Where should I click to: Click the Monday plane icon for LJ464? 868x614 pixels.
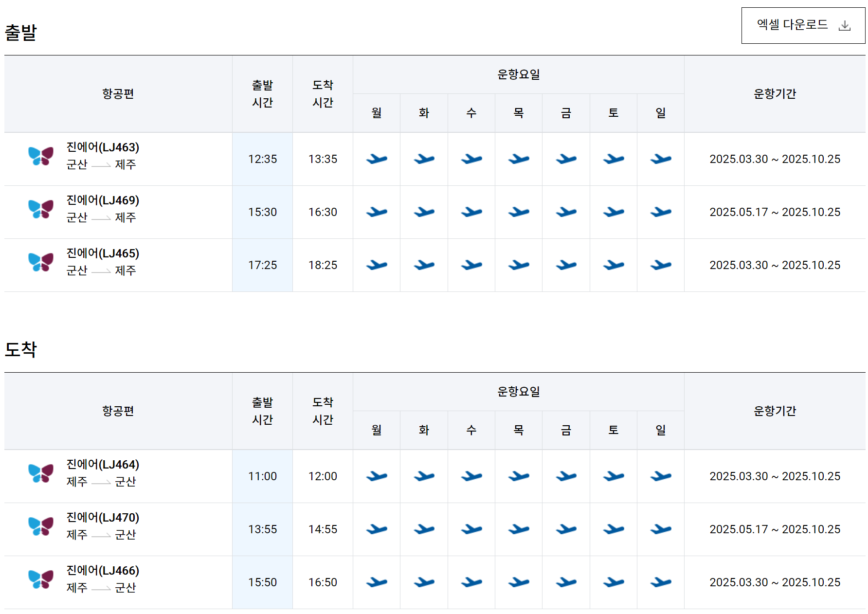[x=377, y=476]
